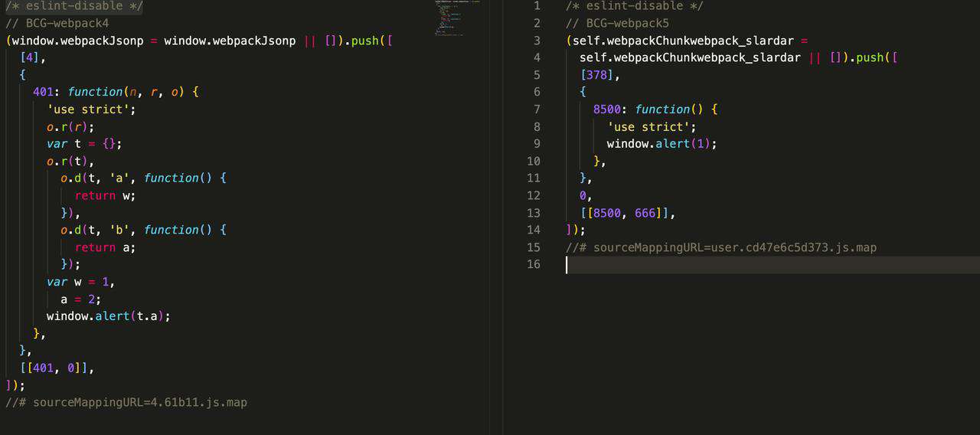This screenshot has height=435, width=980.
Task: Click 'use strict' in the right editor
Action: coord(652,127)
